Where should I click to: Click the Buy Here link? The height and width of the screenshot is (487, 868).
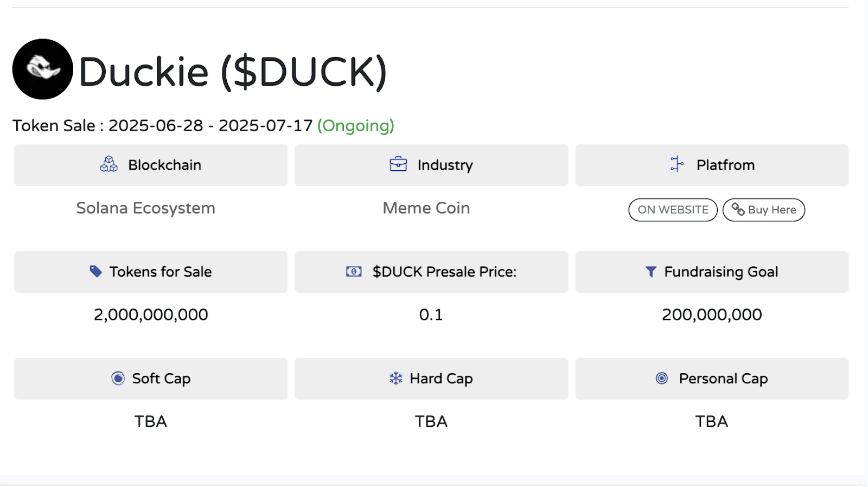point(763,209)
